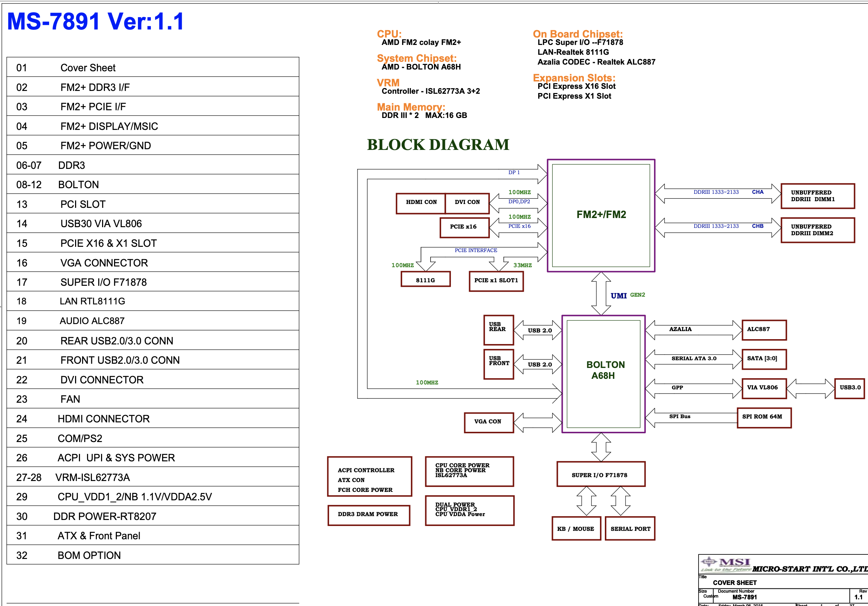This screenshot has width=868, height=606.
Task: Click the CPU CORE POWER ISL62773A block
Action: pyautogui.click(x=469, y=471)
